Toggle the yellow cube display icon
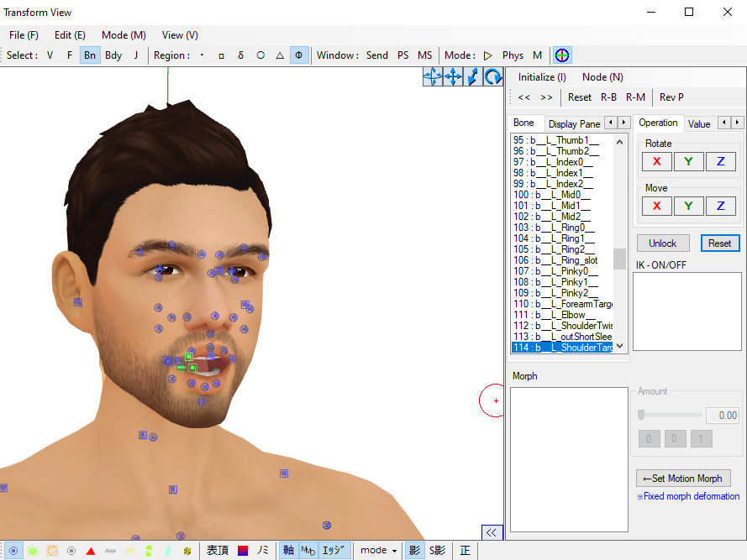747x560 pixels. coord(187,551)
